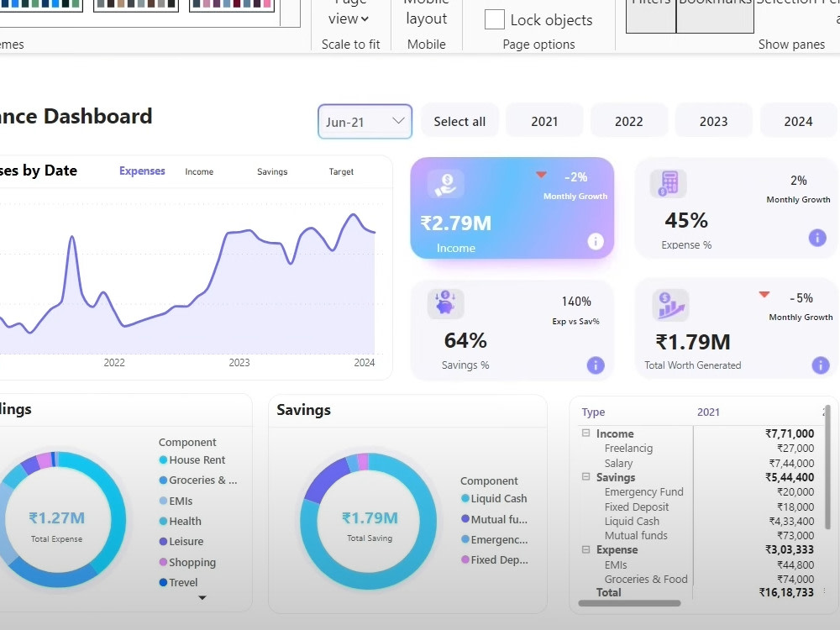Click the 140% Exp vs Sav value
The height and width of the screenshot is (630, 840).
click(x=576, y=302)
